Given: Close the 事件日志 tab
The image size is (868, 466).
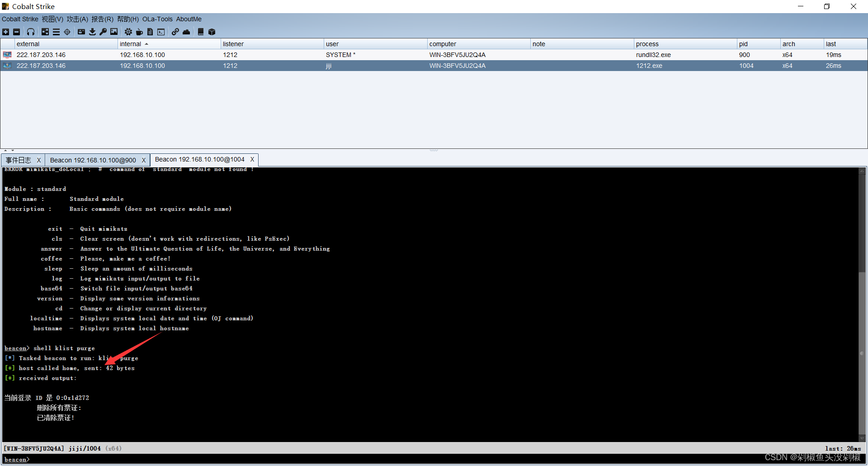Looking at the screenshot, I should click(x=39, y=160).
